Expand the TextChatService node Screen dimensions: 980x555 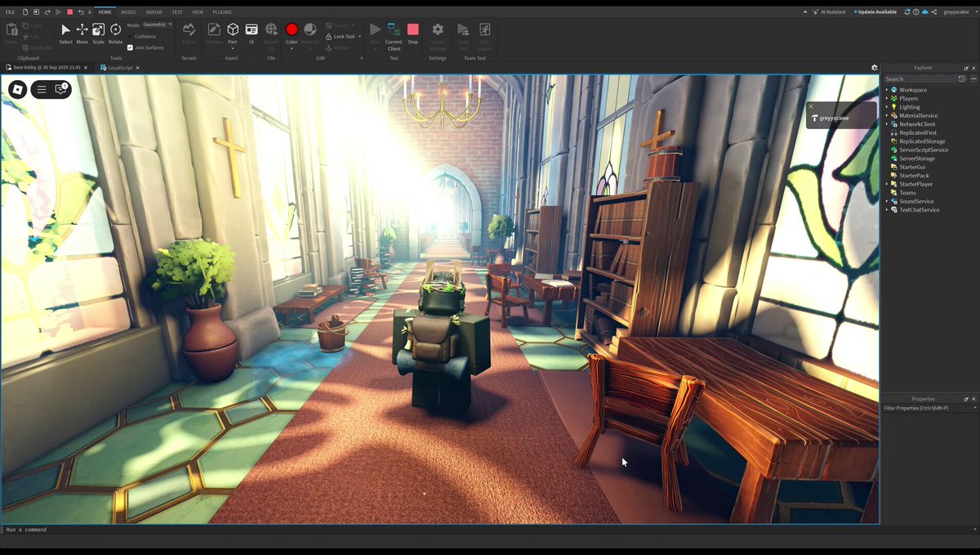[x=887, y=210]
